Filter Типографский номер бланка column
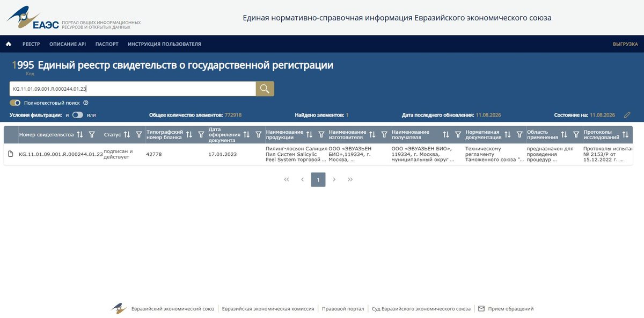Viewport: 644px width, 318px height. tap(201, 135)
